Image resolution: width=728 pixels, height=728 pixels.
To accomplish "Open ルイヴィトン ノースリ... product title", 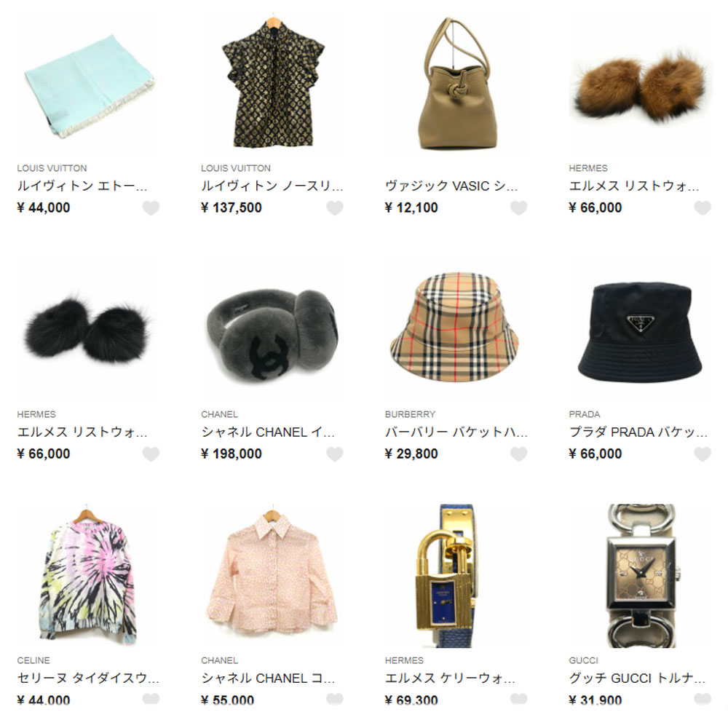I will pyautogui.click(x=272, y=186).
